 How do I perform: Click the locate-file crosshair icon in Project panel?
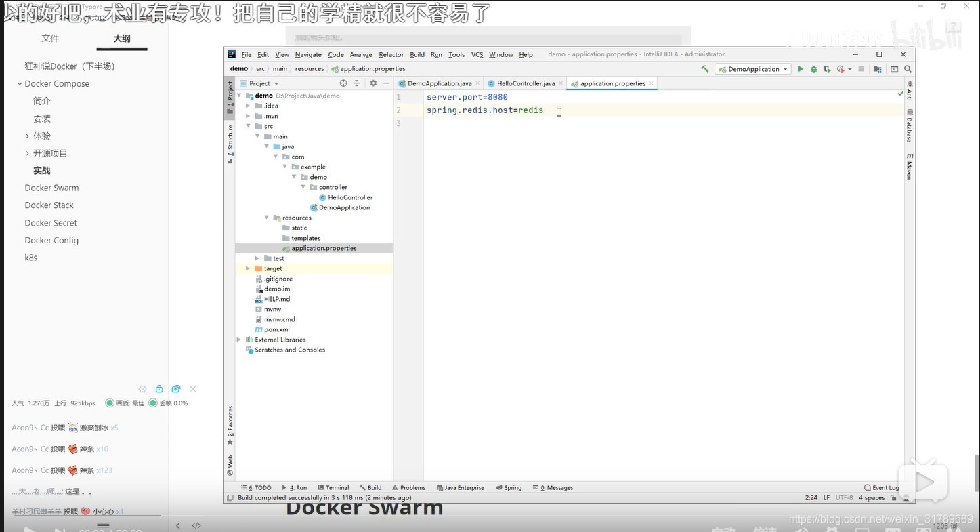click(343, 83)
